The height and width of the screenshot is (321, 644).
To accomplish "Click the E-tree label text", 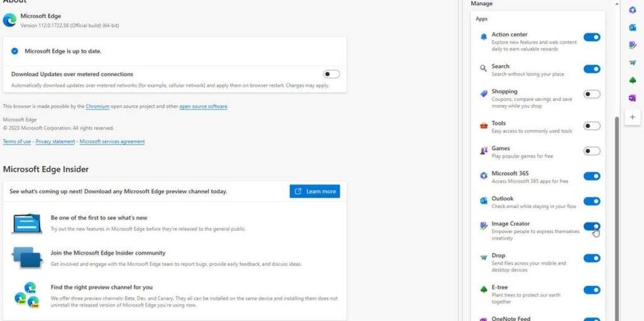I will click(499, 287).
